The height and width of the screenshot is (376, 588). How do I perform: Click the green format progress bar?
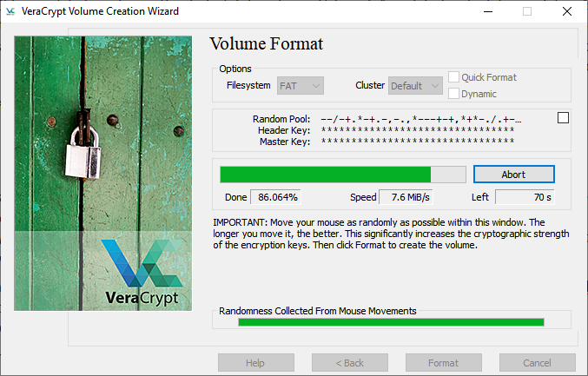click(342, 175)
